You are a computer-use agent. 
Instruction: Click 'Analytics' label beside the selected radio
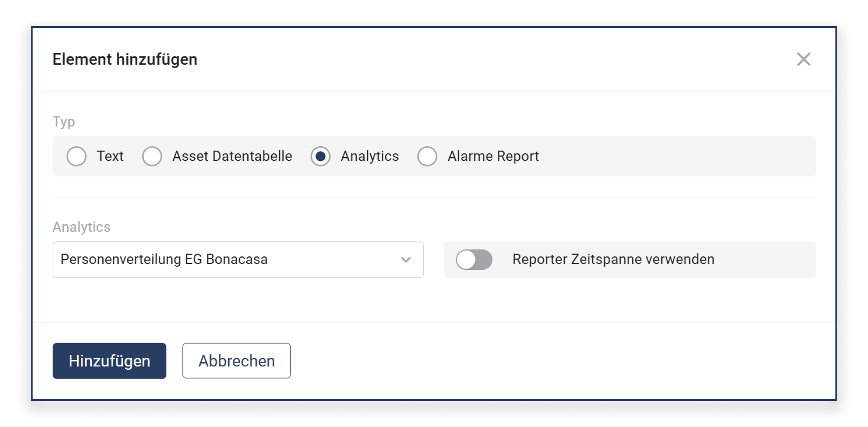pos(370,156)
